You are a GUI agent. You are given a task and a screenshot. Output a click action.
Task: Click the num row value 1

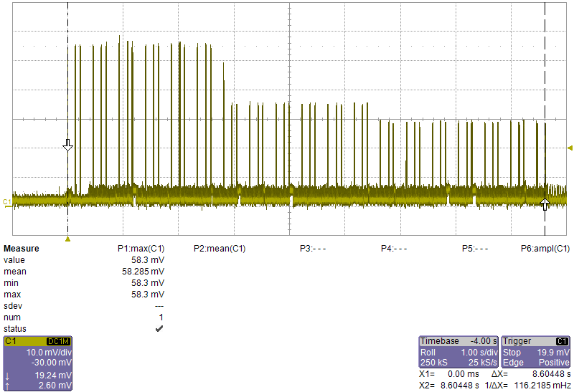(161, 317)
